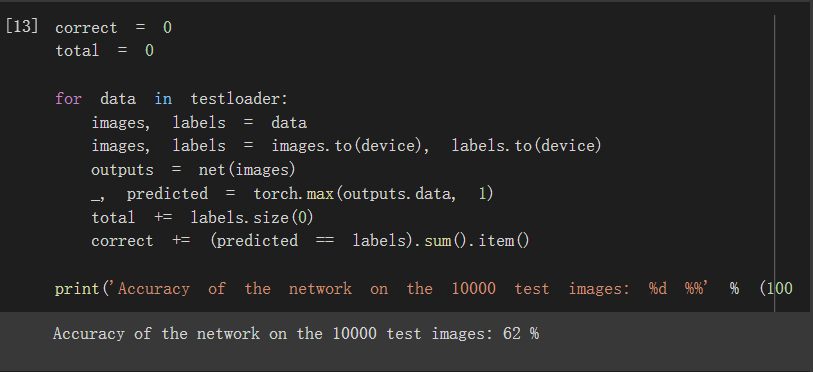Click the '==' comparison operator
Image resolution: width=813 pixels, height=372 pixels.
pyautogui.click(x=325, y=241)
